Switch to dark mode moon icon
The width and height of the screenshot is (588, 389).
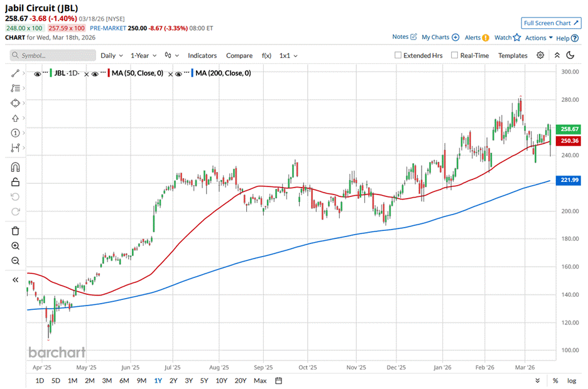570,55
